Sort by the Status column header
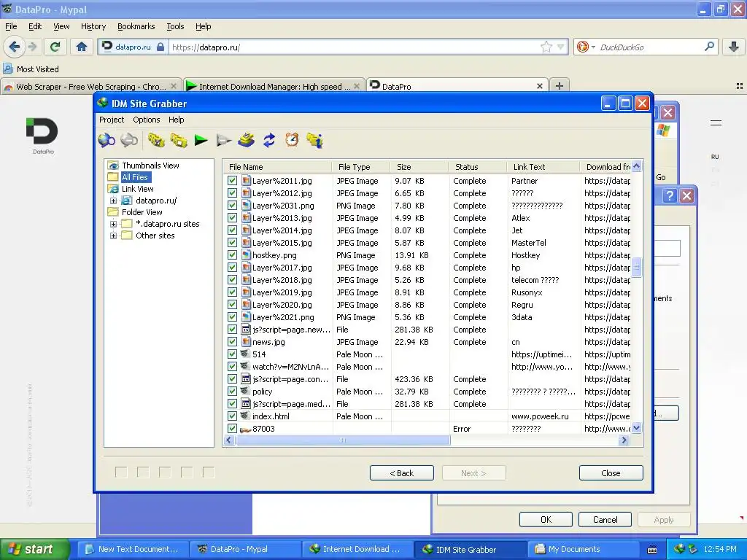 click(x=477, y=167)
